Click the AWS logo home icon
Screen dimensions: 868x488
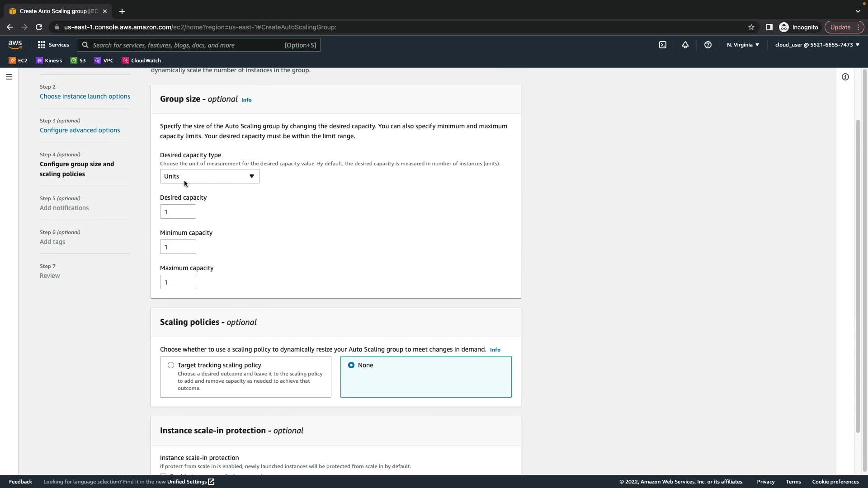(15, 44)
